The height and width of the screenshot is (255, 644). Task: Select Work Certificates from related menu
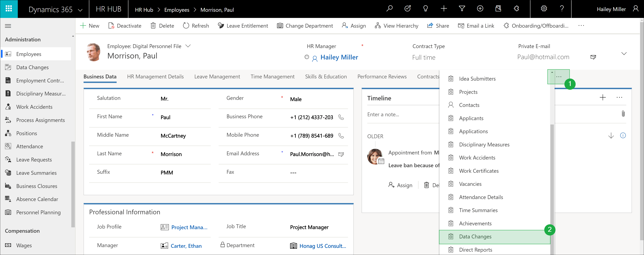494,171
